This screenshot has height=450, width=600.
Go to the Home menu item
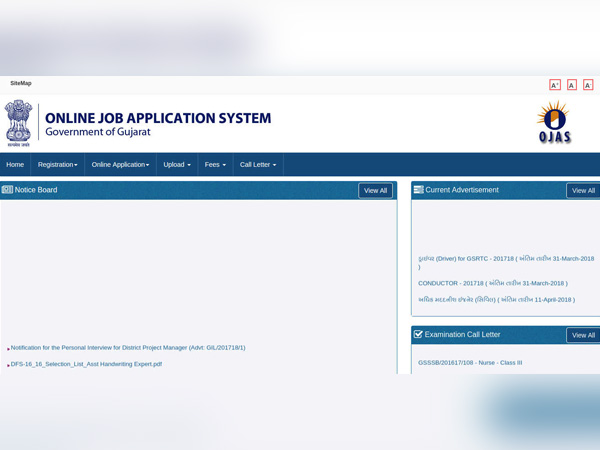[x=15, y=165]
